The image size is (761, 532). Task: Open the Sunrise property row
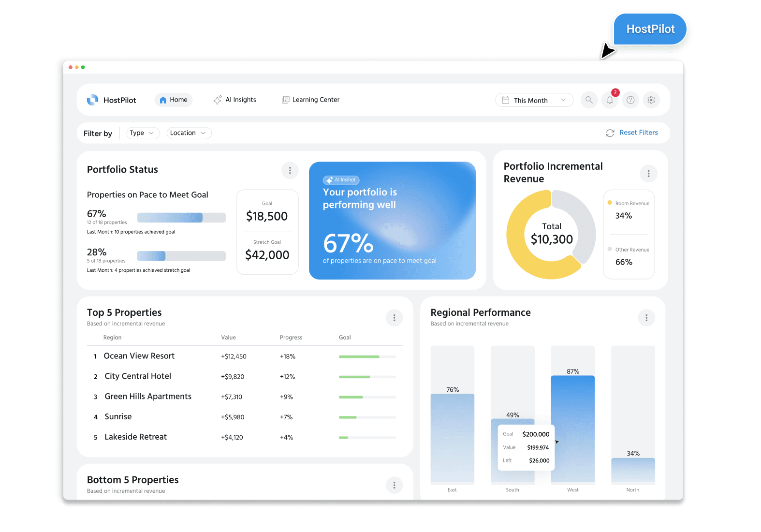click(x=245, y=417)
